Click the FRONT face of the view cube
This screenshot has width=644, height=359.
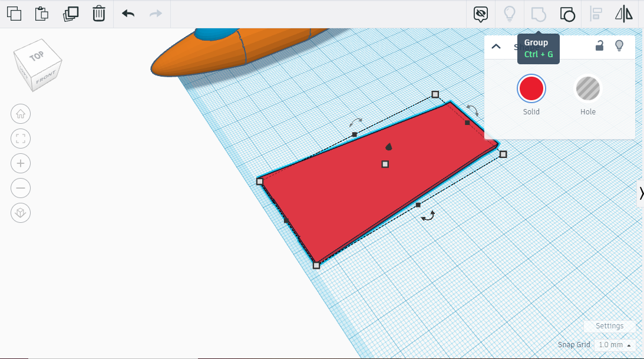(45, 77)
